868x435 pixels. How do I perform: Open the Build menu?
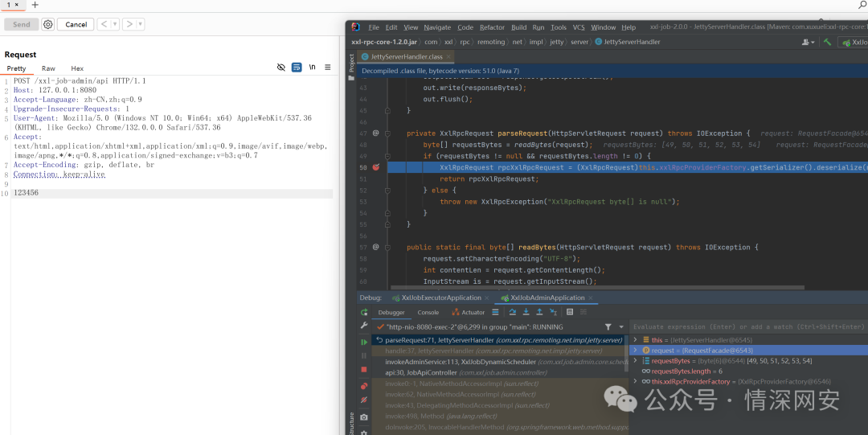point(518,27)
